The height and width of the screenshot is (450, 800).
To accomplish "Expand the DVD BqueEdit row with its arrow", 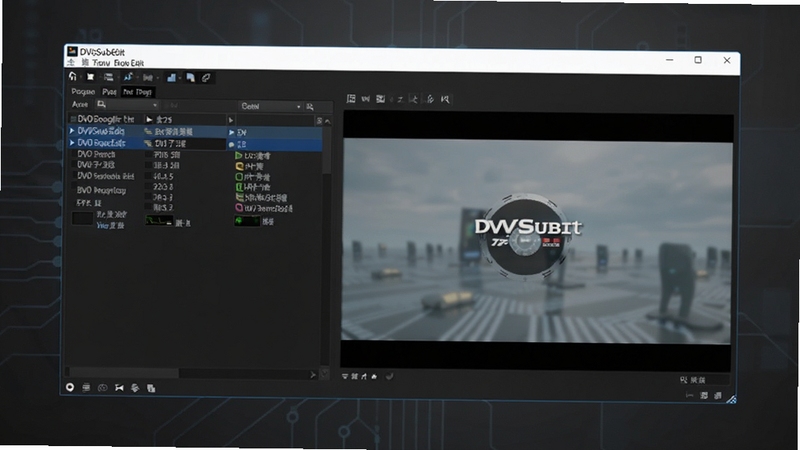I will [72, 143].
